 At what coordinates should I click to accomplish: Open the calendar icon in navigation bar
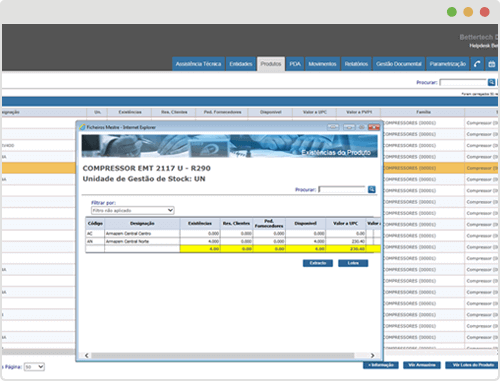click(492, 64)
